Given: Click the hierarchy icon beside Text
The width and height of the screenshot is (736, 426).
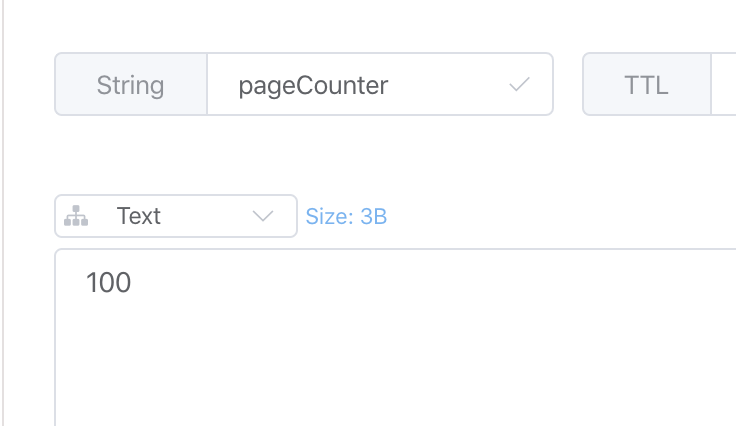Looking at the screenshot, I should pyautogui.click(x=77, y=216).
